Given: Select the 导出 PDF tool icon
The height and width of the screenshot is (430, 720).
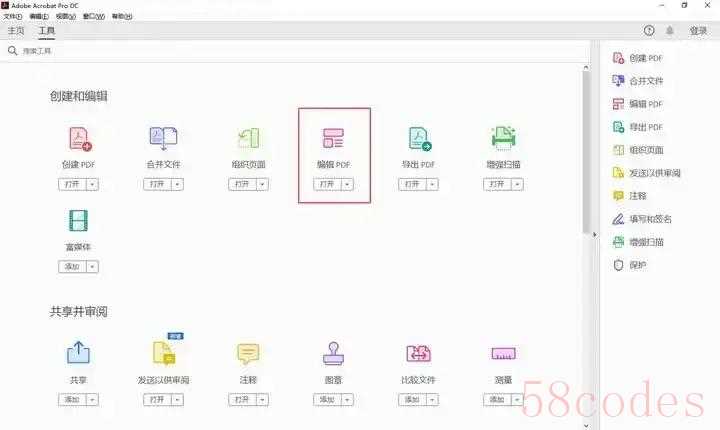Looking at the screenshot, I should point(419,139).
